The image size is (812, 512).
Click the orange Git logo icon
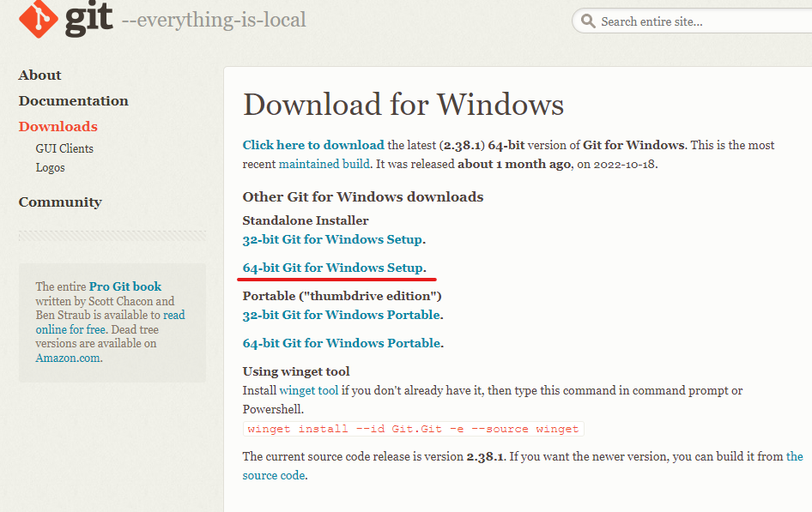[x=39, y=19]
